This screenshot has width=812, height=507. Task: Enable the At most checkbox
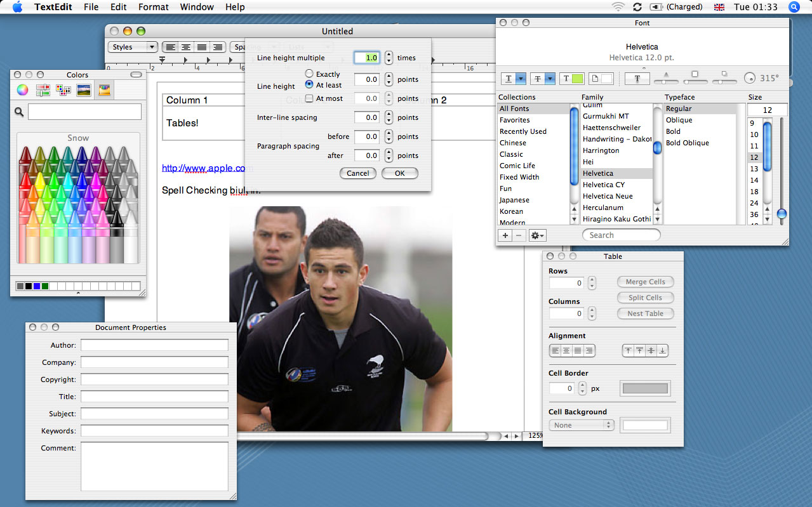click(x=309, y=98)
